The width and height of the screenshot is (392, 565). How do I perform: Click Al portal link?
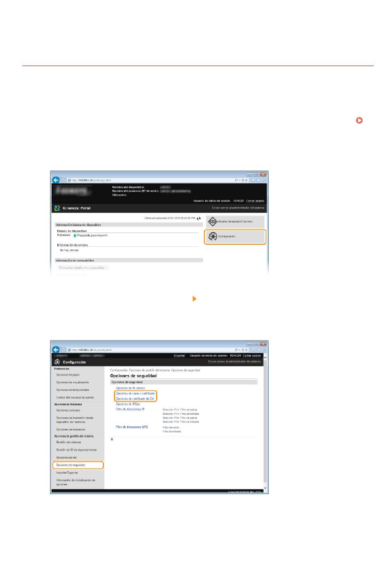(179, 355)
